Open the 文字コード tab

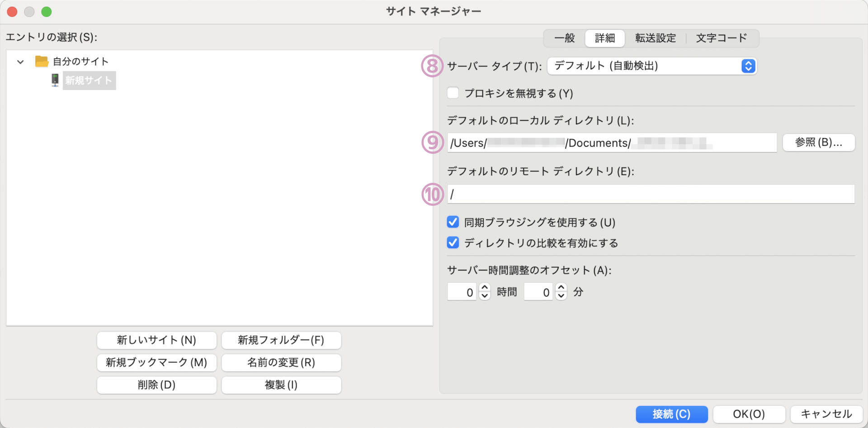[722, 38]
